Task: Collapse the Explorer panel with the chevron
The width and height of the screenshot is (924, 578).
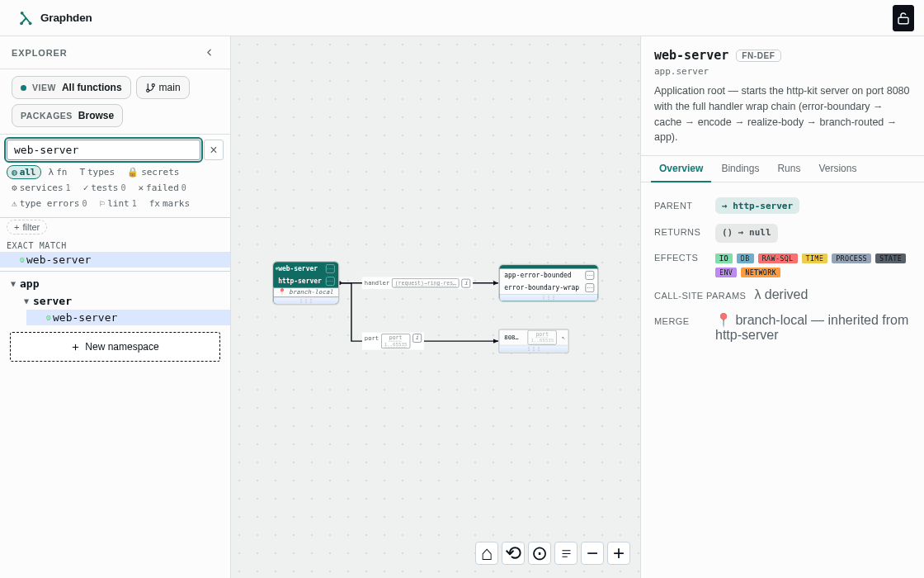Action: click(210, 53)
